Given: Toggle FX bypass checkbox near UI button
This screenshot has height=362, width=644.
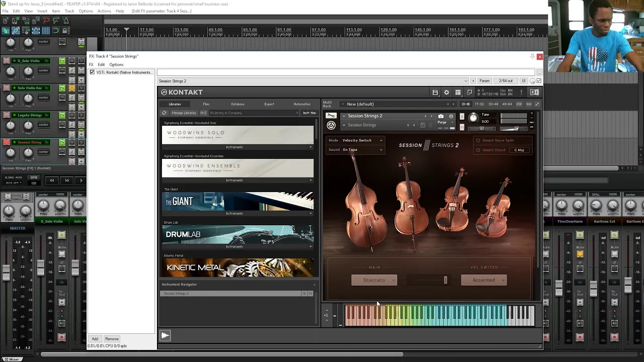Looking at the screenshot, I should pyautogui.click(x=539, y=81).
